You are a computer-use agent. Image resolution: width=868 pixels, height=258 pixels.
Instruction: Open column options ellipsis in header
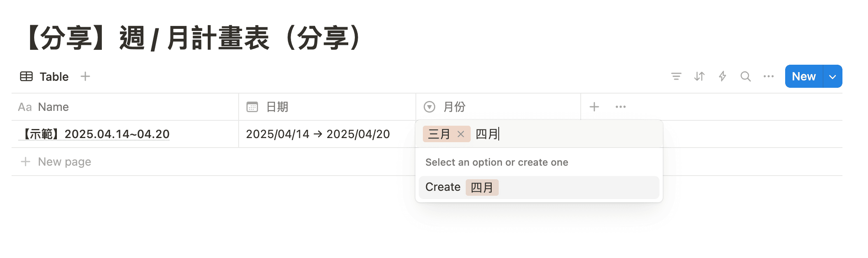coord(621,107)
